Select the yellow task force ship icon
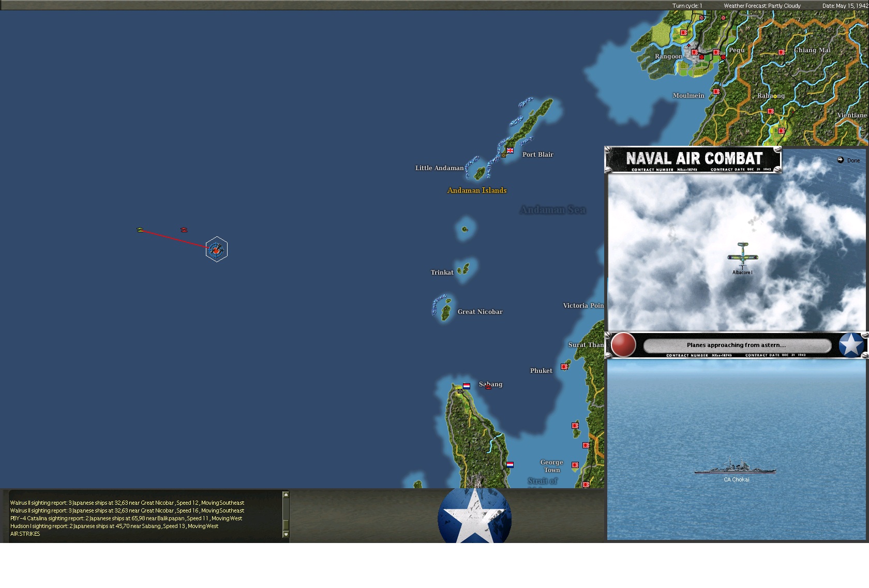Image resolution: width=869 pixels, height=588 pixels. click(x=140, y=229)
